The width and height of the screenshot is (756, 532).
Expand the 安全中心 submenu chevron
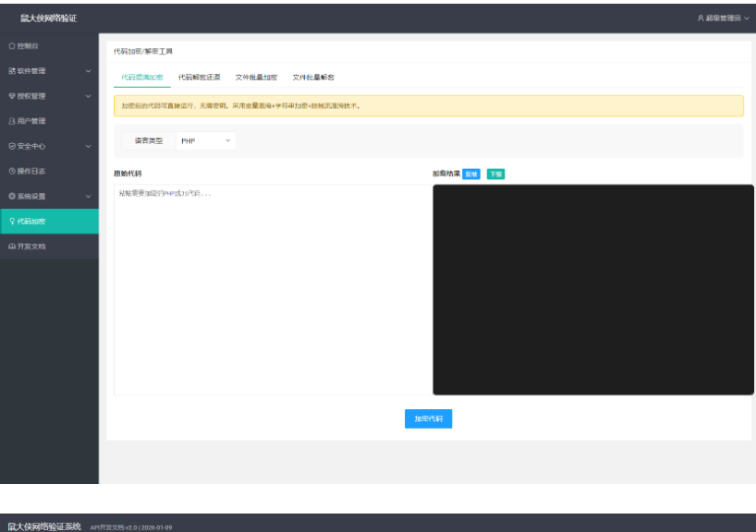pyautogui.click(x=88, y=146)
